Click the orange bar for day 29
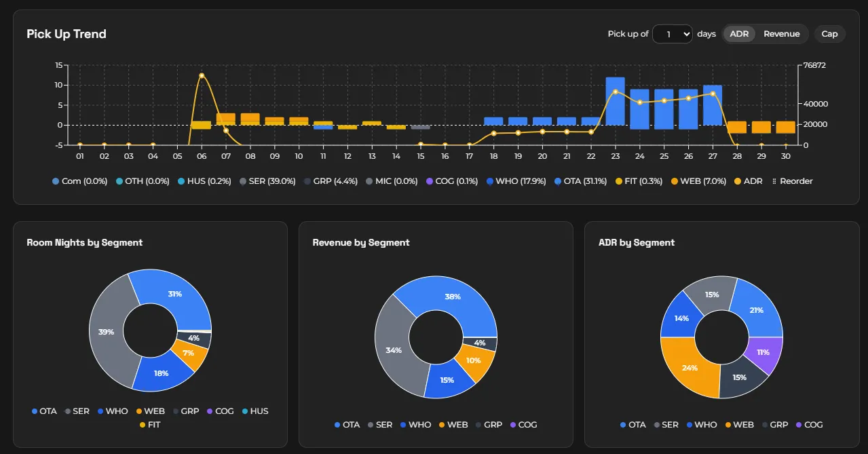The height and width of the screenshot is (454, 868). [761, 127]
